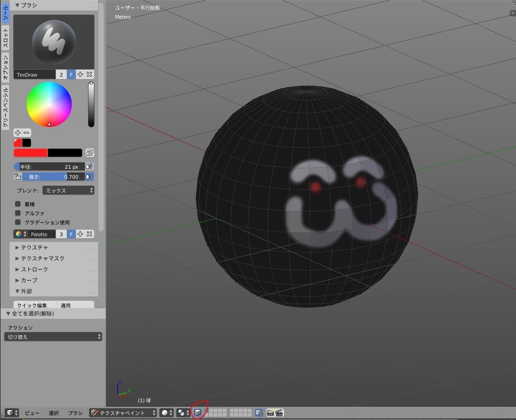
Task: Open the pivot point selector
Action: pyautogui.click(x=183, y=413)
